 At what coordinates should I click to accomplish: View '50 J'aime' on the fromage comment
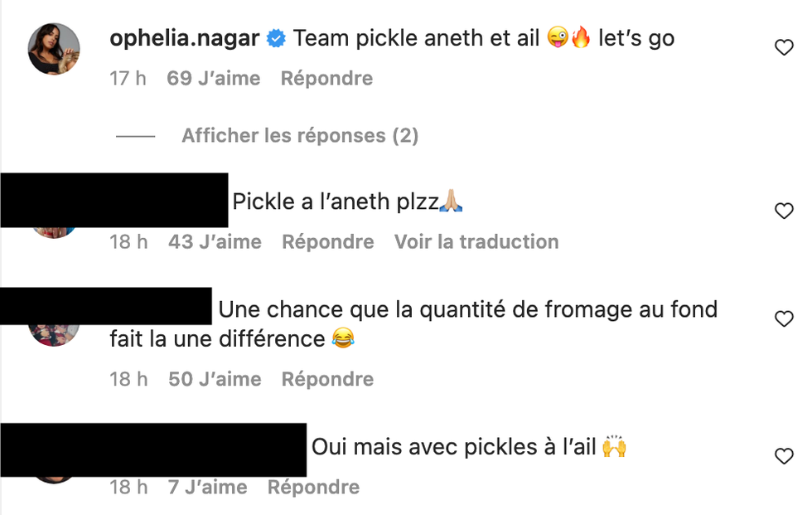[x=212, y=378]
